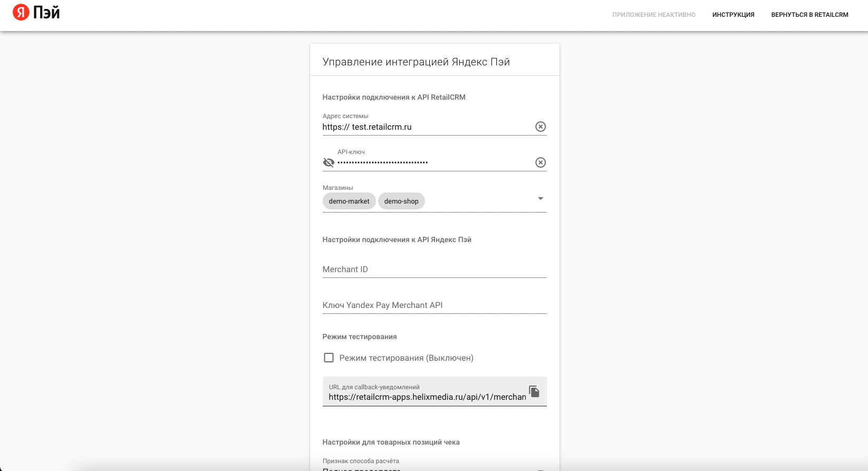
Task: Click Настройки подключения к API Яндекс Пэй heading
Action: tap(397, 239)
